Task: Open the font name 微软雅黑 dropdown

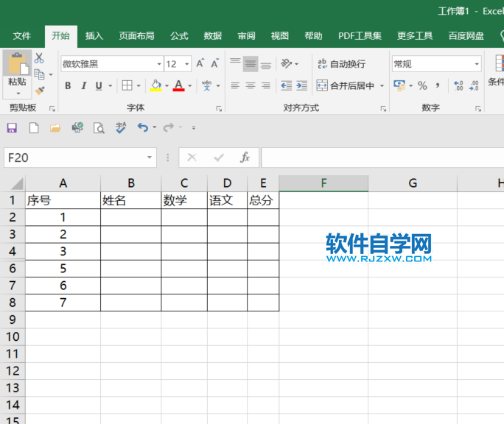Action: 159,64
